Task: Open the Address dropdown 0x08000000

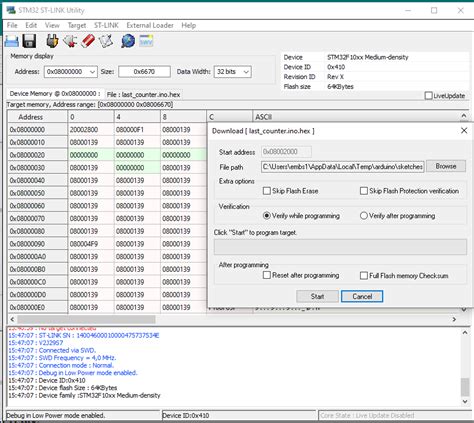Action: (x=92, y=72)
